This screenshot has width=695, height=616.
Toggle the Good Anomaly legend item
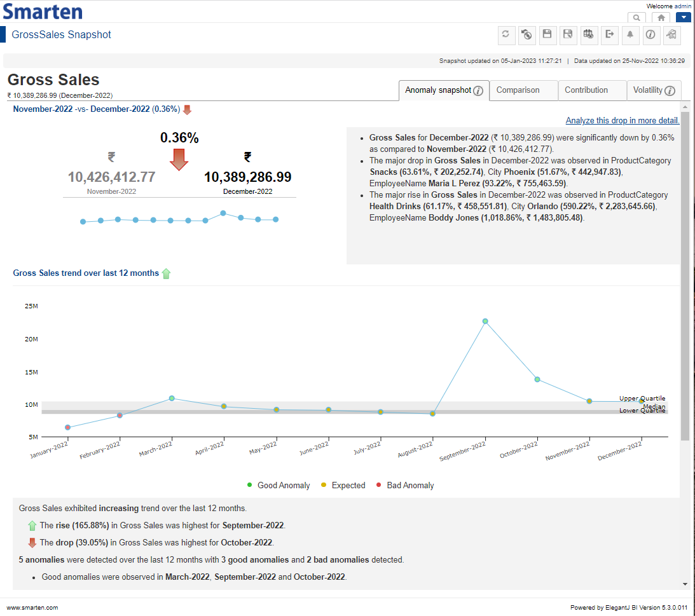click(x=279, y=485)
